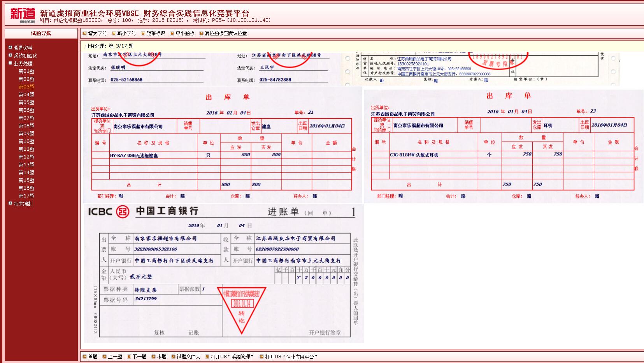Open question 第02题
644x363 pixels.
pos(26,79)
